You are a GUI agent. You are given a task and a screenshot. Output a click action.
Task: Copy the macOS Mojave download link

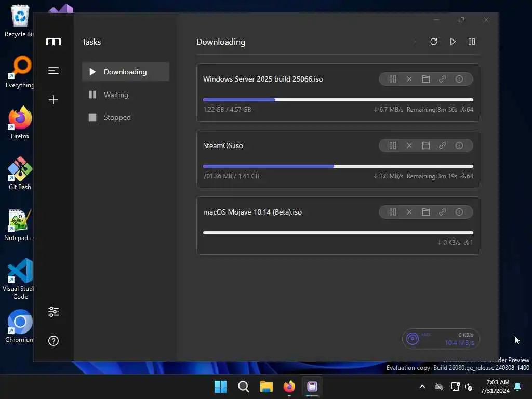point(443,212)
